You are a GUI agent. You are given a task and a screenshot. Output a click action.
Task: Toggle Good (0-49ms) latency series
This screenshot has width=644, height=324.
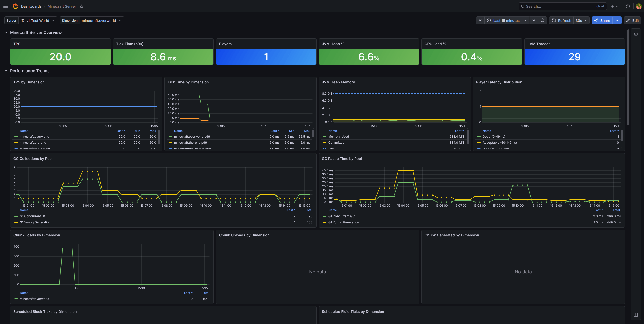pos(494,137)
